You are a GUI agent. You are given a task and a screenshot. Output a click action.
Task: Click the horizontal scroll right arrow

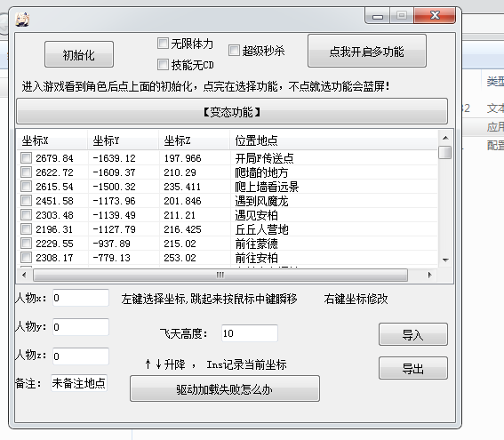429,276
